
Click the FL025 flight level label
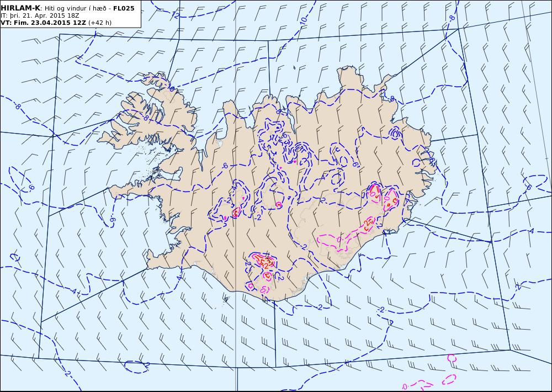pyautogui.click(x=124, y=8)
